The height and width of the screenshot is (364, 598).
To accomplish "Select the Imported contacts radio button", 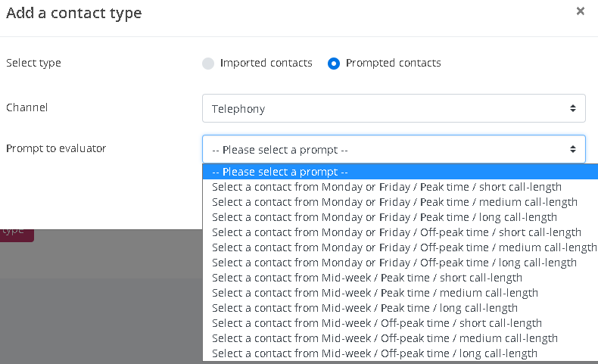I will click(x=208, y=64).
